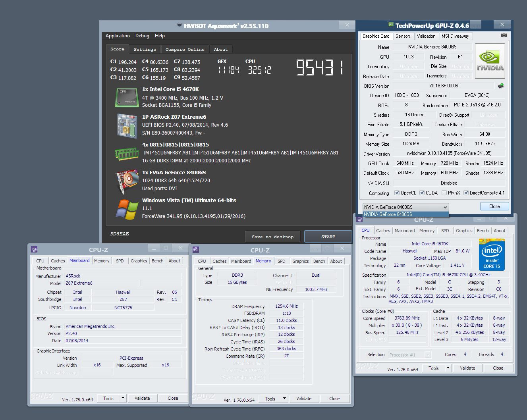Screen dimensions: 527x420
Task: Click the Close button in the CPU-Z Memory window
Action: click(x=334, y=399)
